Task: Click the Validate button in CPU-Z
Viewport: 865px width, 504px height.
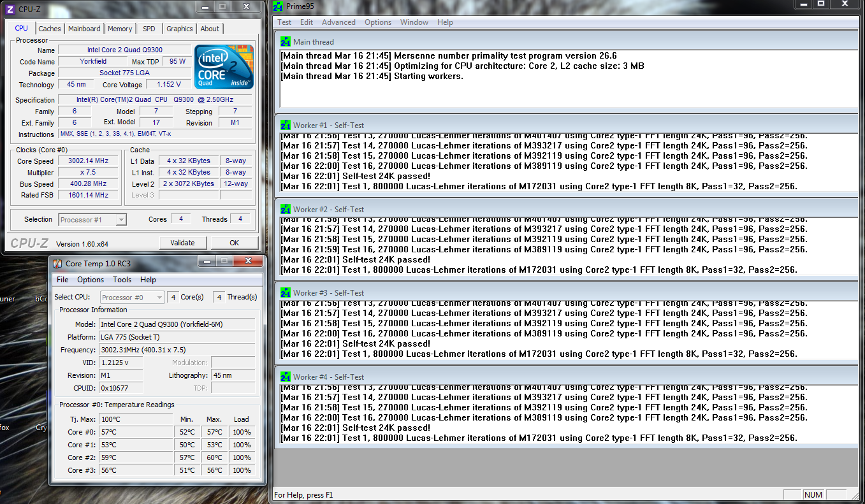Action: click(183, 243)
